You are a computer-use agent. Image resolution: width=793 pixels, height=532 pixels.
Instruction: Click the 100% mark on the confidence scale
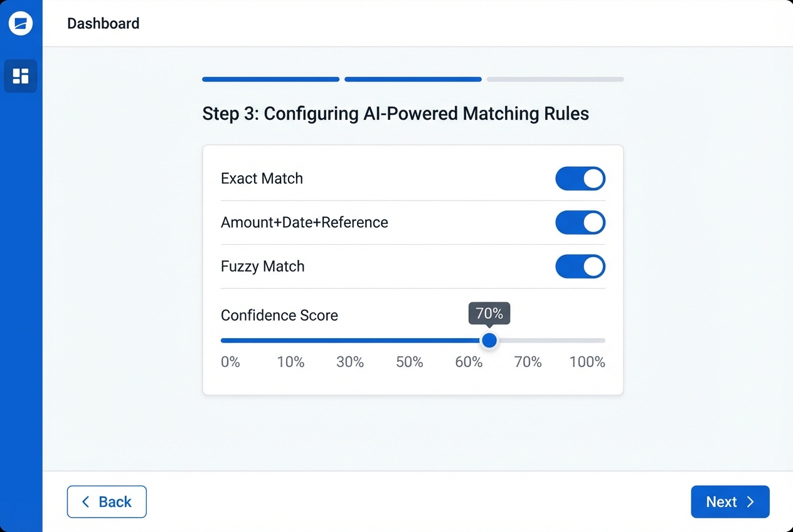(x=587, y=362)
